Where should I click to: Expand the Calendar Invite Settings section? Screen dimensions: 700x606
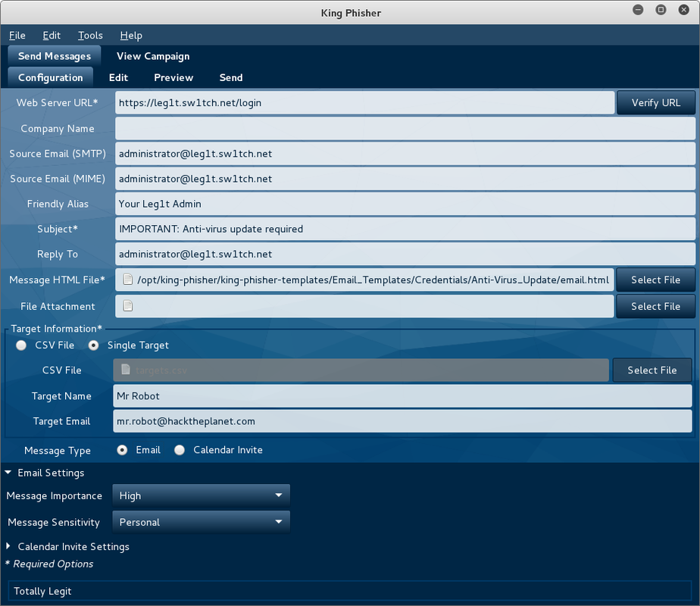(8, 546)
